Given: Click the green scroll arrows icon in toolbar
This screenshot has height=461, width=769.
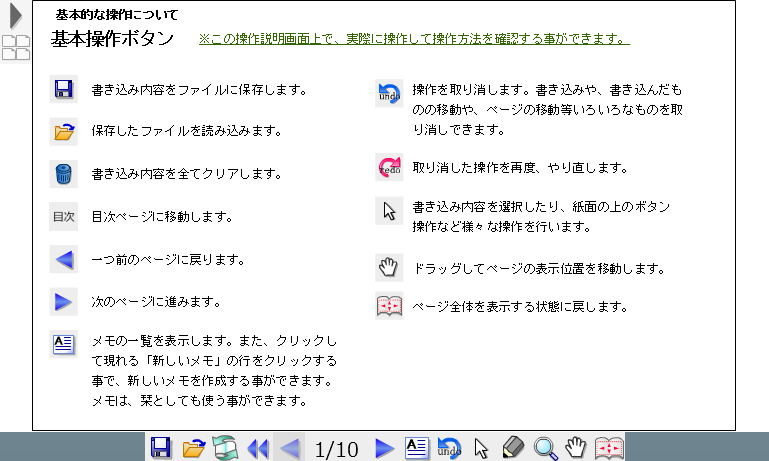Looking at the screenshot, I should (x=225, y=448).
